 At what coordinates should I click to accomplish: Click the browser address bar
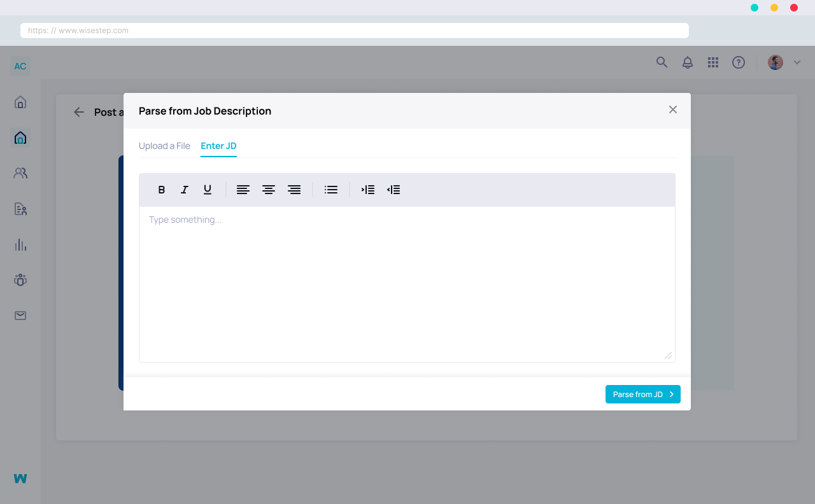point(355,31)
